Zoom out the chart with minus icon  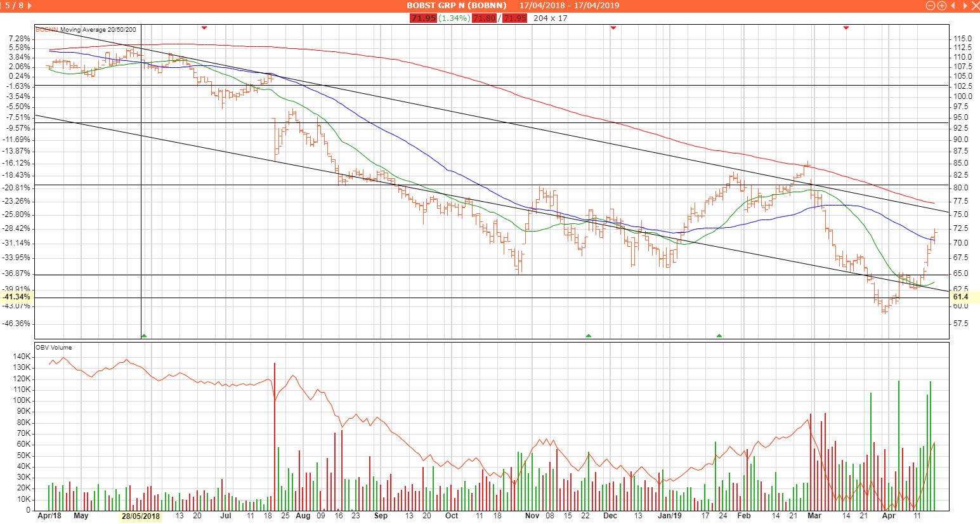pos(931,6)
